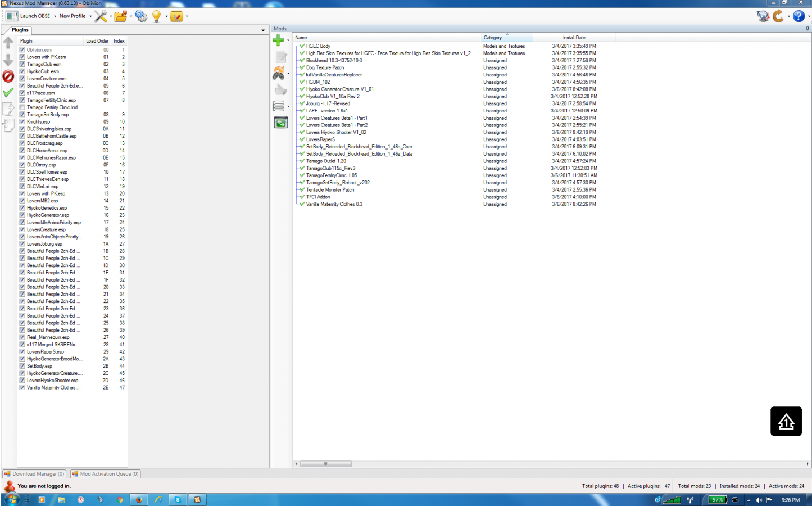The width and height of the screenshot is (812, 506).
Task: Click the New Profile button
Action: tap(72, 16)
